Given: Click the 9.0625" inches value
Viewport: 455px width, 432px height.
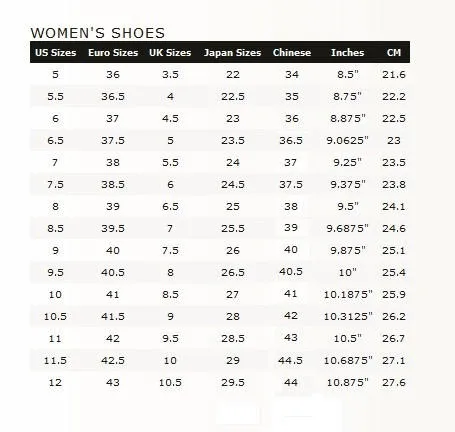Looking at the screenshot, I should 347,141.
